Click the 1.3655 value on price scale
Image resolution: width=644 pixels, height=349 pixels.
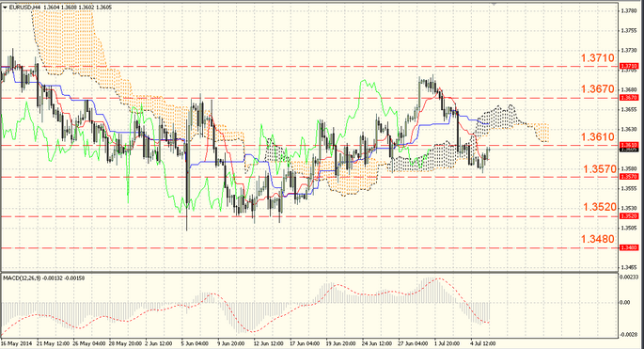(x=630, y=109)
